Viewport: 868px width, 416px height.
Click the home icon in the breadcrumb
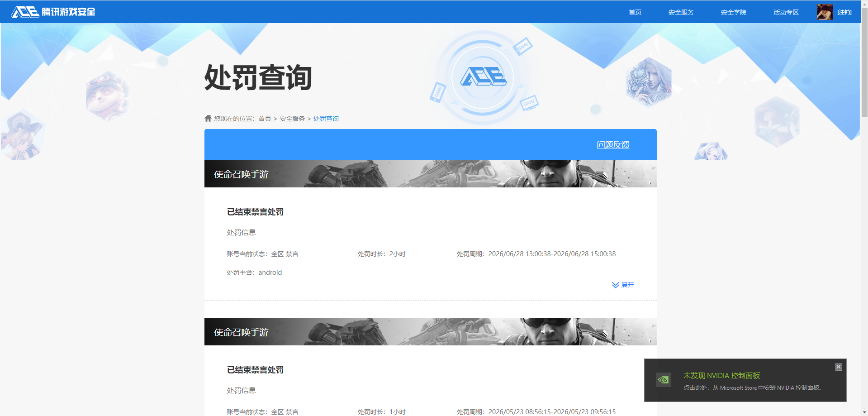point(208,118)
